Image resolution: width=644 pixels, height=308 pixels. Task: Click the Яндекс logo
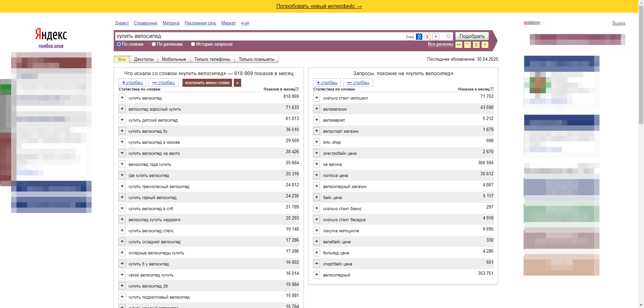(x=51, y=35)
